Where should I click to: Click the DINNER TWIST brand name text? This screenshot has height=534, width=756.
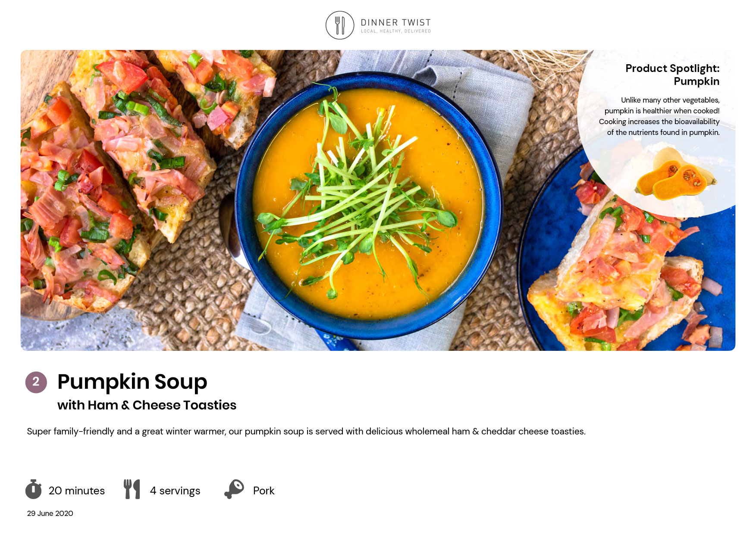click(395, 22)
